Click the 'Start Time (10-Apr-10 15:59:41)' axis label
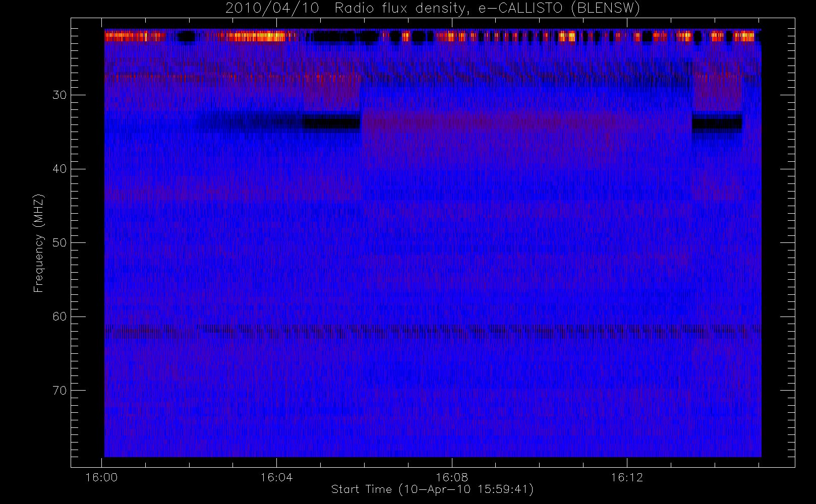Viewport: 816px width, 504px height. [x=432, y=489]
